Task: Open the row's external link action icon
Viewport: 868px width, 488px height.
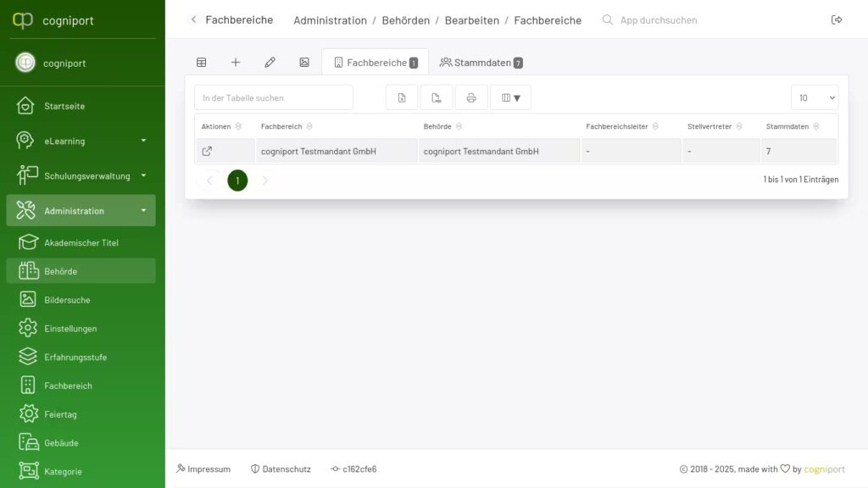Action: click(x=207, y=152)
